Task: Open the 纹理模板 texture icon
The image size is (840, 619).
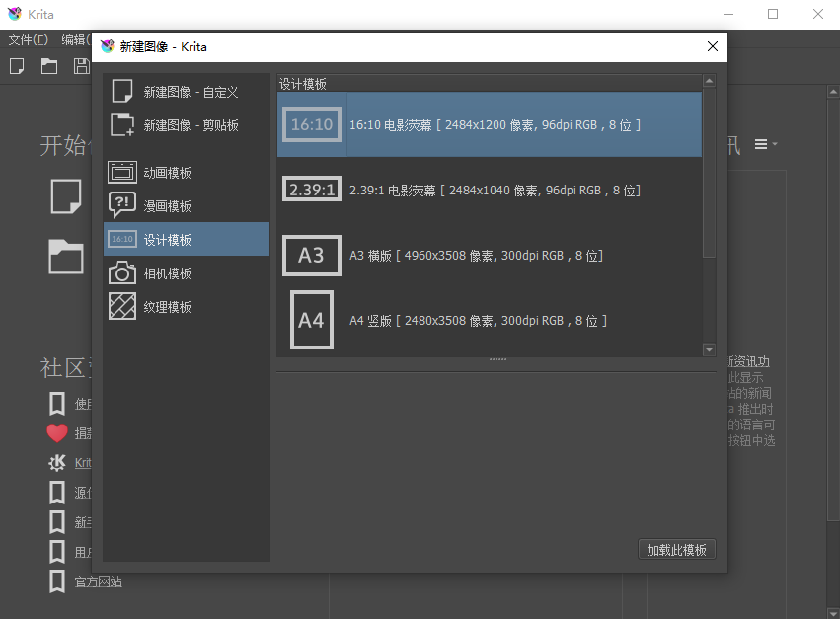Action: (x=122, y=307)
